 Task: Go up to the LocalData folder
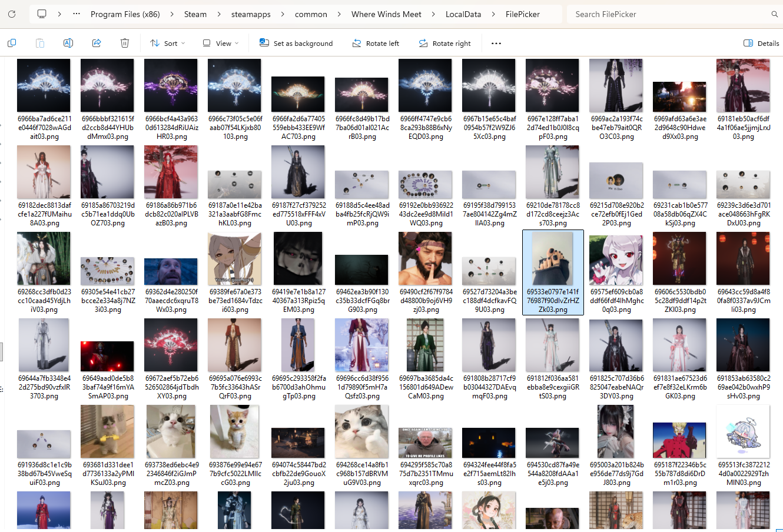tap(463, 14)
